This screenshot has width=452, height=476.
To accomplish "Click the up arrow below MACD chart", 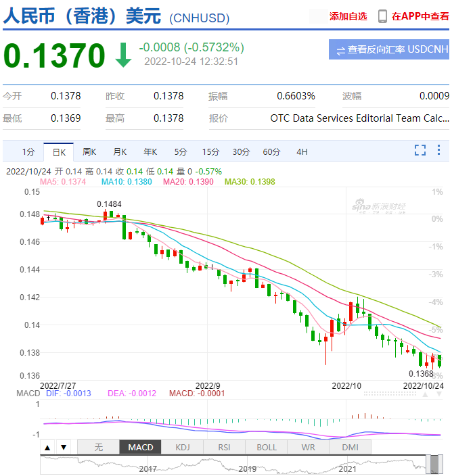I will pyautogui.click(x=48, y=448).
